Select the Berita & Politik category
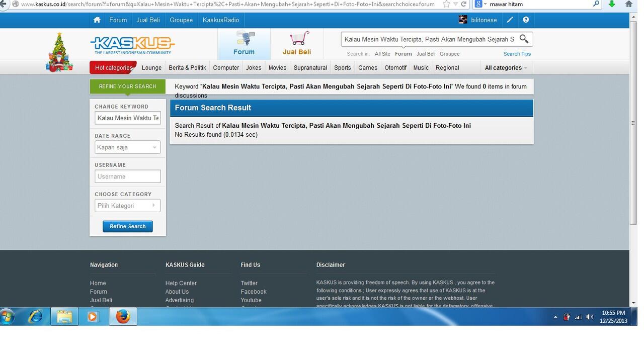This screenshot has height=362, width=644. (187, 68)
